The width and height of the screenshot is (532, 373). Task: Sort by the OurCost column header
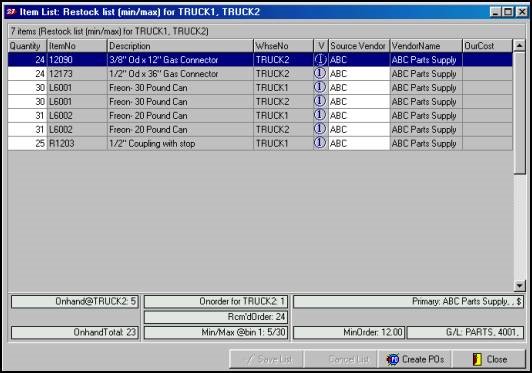point(488,46)
